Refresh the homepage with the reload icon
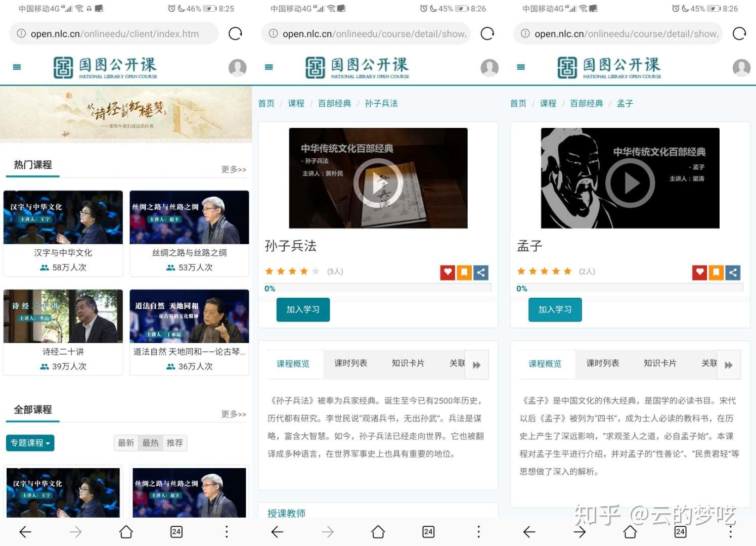 [x=235, y=33]
